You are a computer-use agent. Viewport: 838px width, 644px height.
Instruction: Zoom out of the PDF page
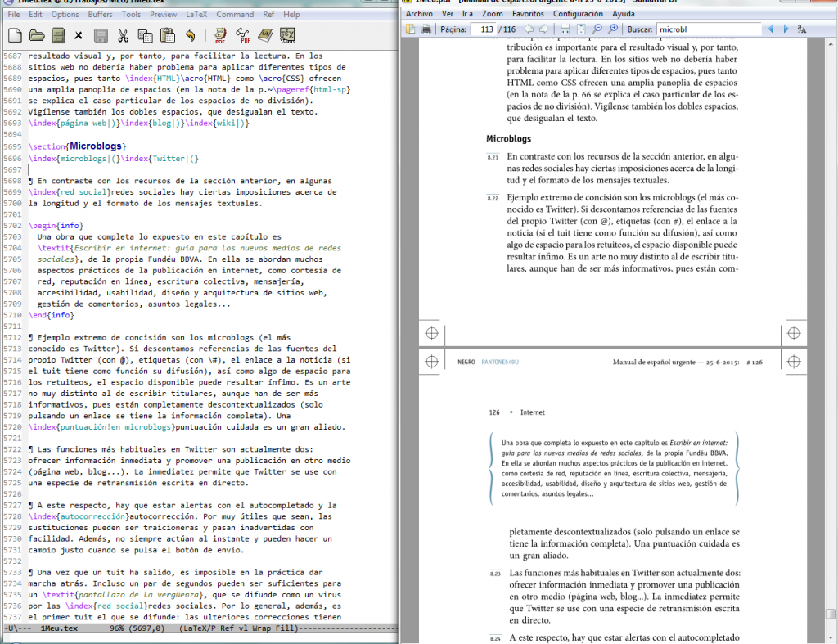tap(597, 29)
